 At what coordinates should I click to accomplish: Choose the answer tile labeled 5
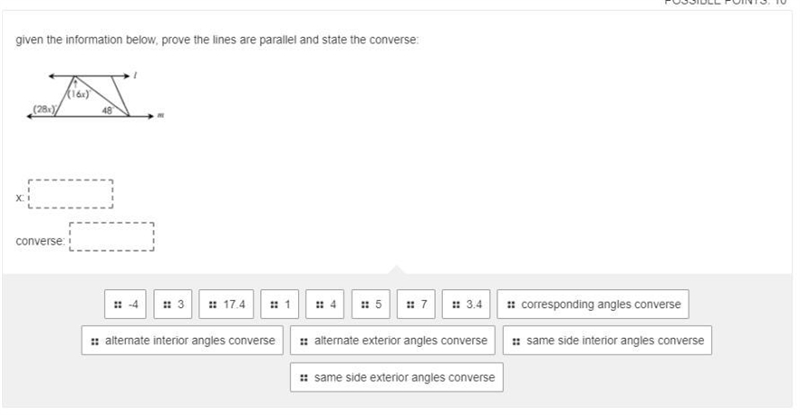point(371,304)
